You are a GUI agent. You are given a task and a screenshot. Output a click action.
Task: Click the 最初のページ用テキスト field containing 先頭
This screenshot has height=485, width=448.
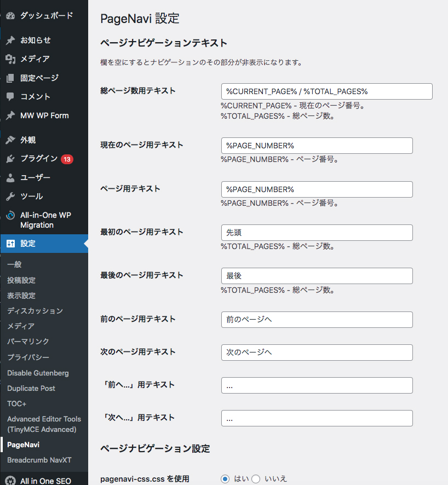coord(317,233)
